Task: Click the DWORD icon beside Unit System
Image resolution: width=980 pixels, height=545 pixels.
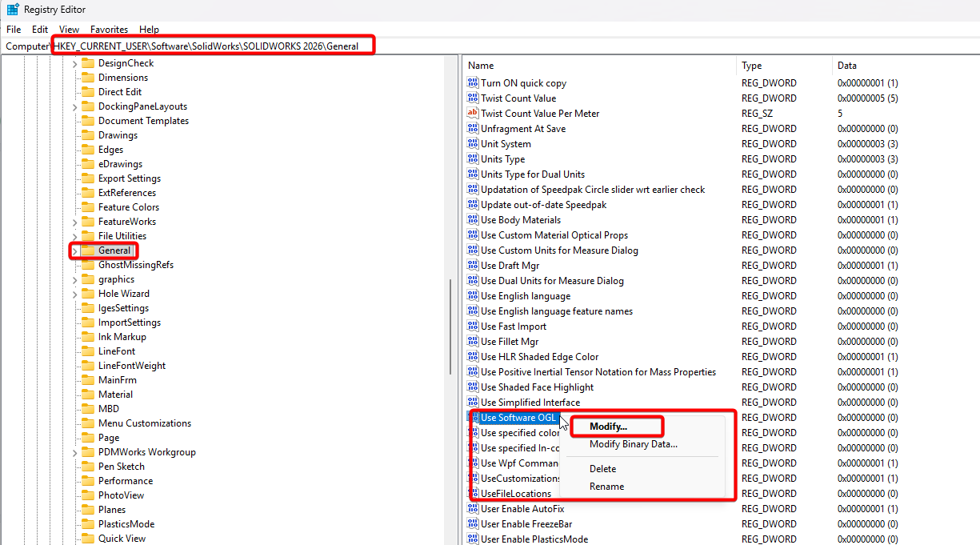Action: click(x=472, y=144)
